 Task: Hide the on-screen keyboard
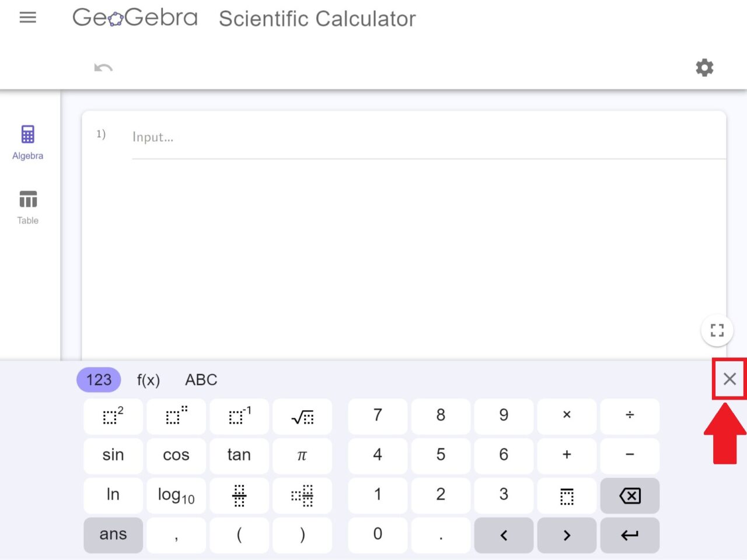(729, 379)
